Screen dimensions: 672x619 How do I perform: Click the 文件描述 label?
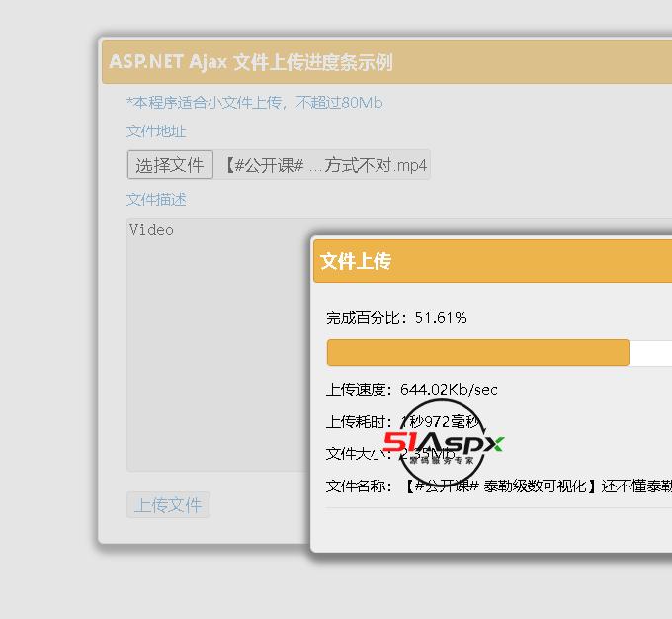(x=156, y=200)
